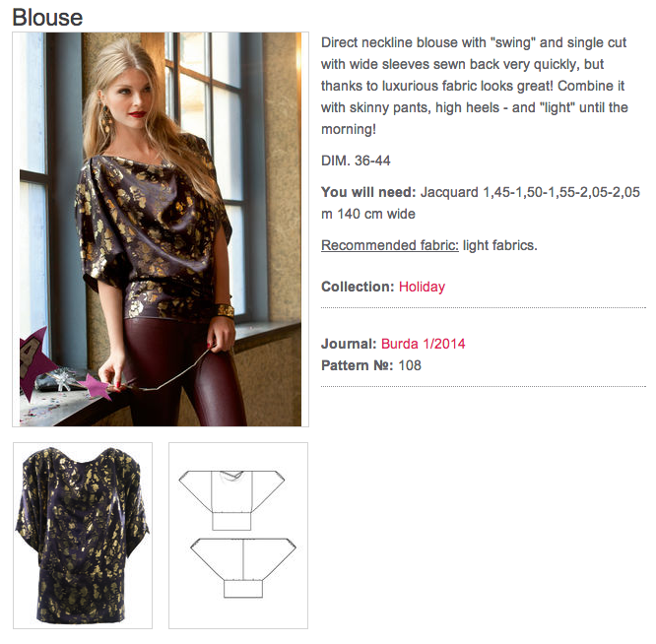Image resolution: width=656 pixels, height=644 pixels.
Task: Click the 'light fabrics.' recommendation text
Action: tap(500, 245)
